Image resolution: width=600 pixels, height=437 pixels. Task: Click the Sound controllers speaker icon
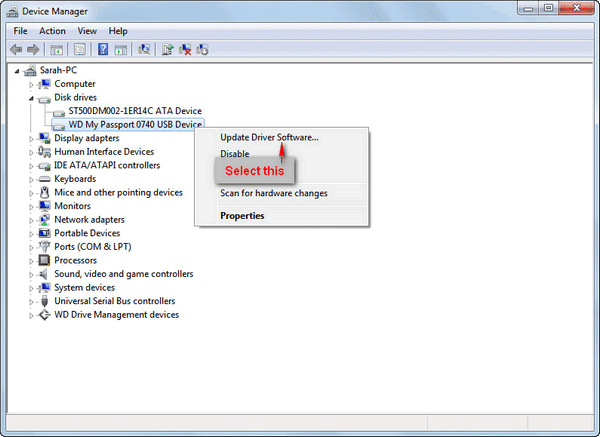tap(44, 274)
